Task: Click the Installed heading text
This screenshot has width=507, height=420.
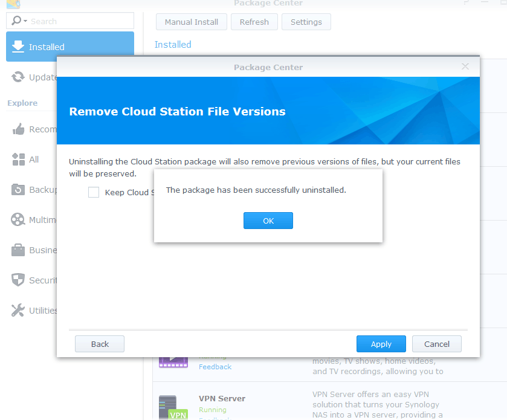Action: (x=173, y=44)
